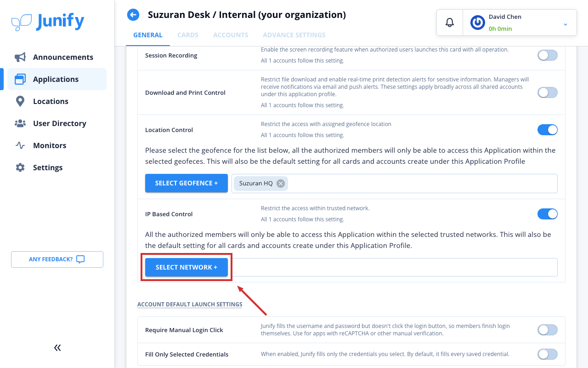Disable the Location Control switch

pyautogui.click(x=548, y=130)
